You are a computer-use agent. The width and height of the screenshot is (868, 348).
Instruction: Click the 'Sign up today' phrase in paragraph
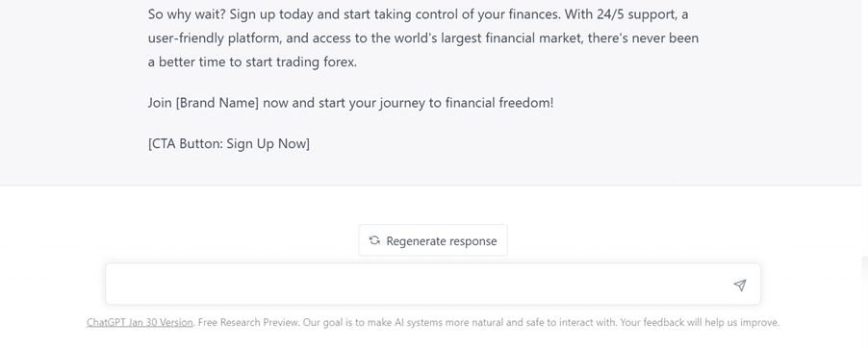[271, 14]
